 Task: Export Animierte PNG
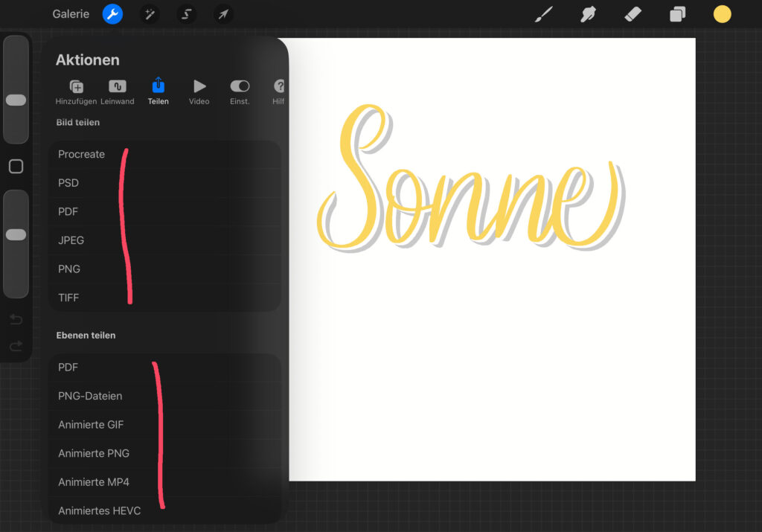(x=165, y=453)
